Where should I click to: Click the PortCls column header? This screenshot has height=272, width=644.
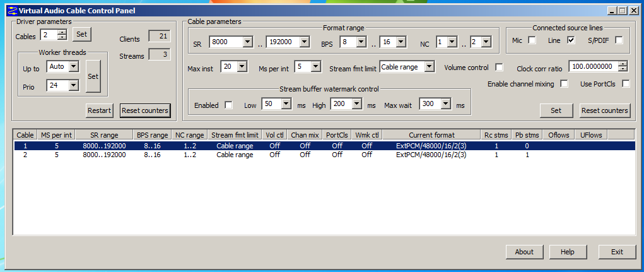(x=337, y=135)
